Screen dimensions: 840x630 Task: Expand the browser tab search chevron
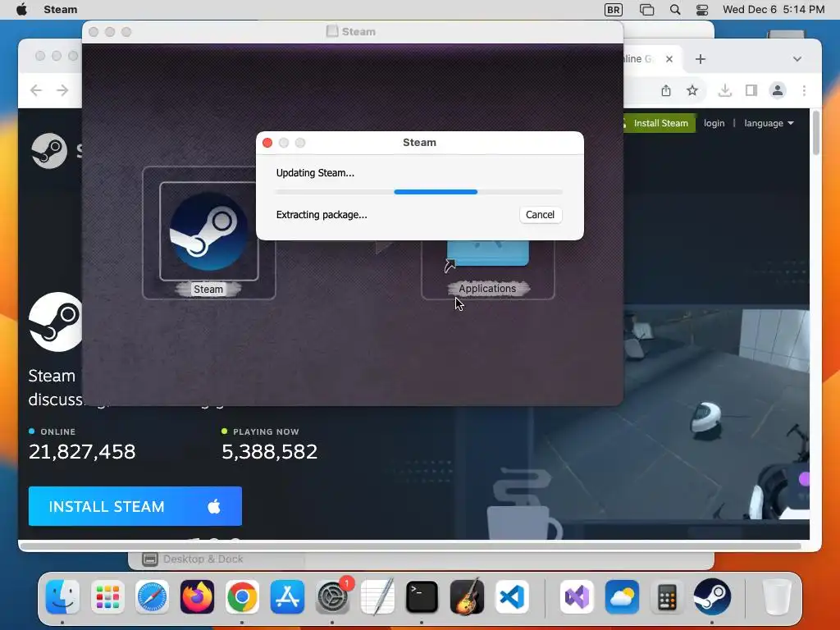coord(797,59)
